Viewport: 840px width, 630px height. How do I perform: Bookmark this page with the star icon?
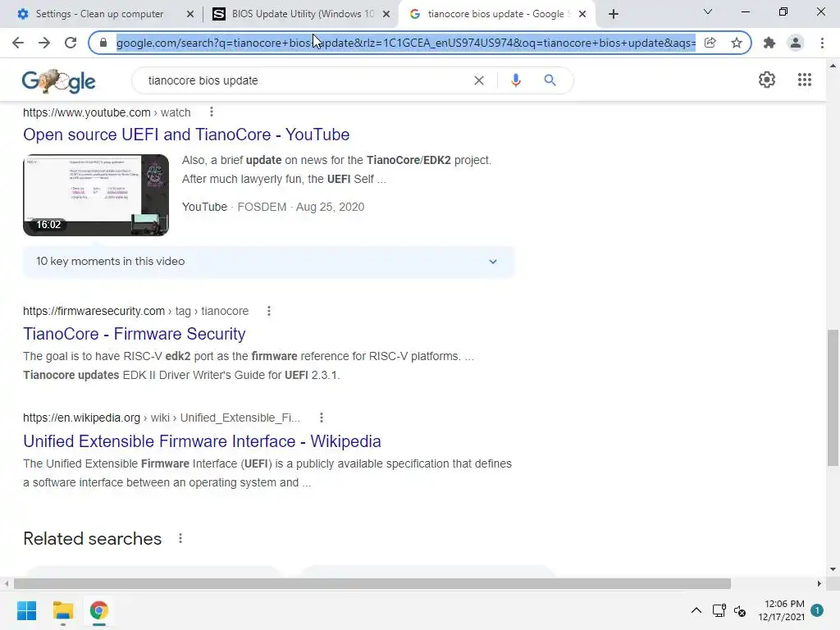737,43
